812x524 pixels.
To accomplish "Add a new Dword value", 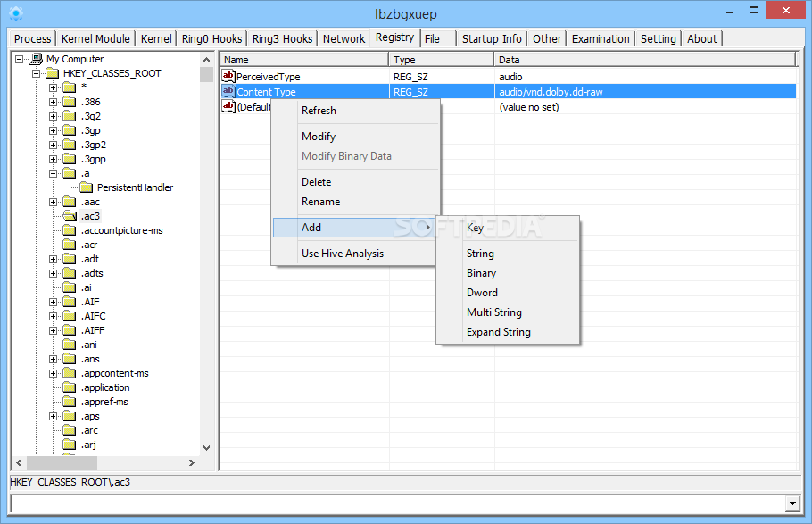I will pos(508,293).
